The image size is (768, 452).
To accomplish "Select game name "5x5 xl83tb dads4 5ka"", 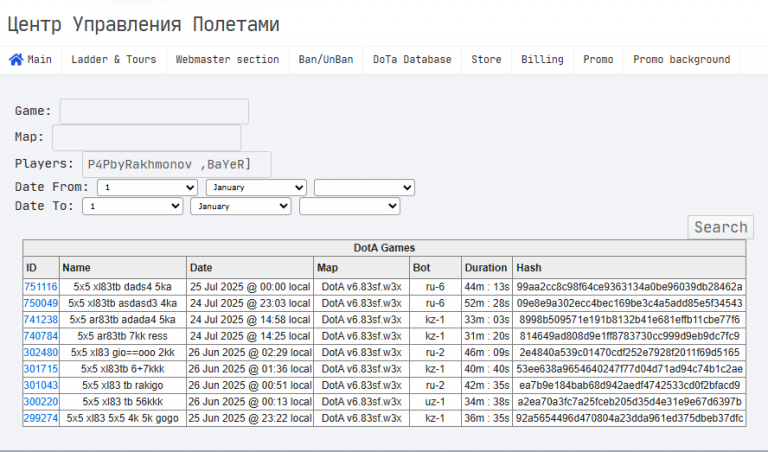I will pos(122,287).
